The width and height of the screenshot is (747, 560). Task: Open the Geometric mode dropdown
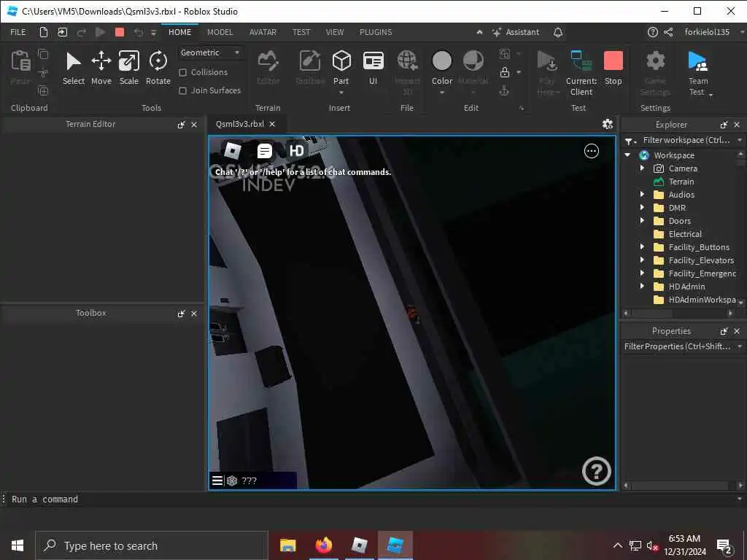click(210, 52)
